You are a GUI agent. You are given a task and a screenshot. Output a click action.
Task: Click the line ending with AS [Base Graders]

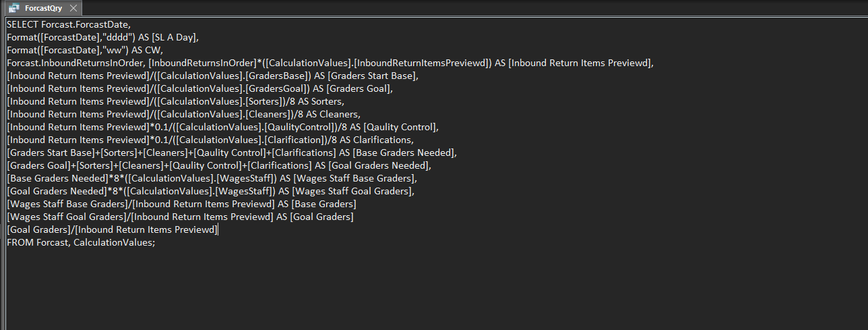click(x=181, y=204)
